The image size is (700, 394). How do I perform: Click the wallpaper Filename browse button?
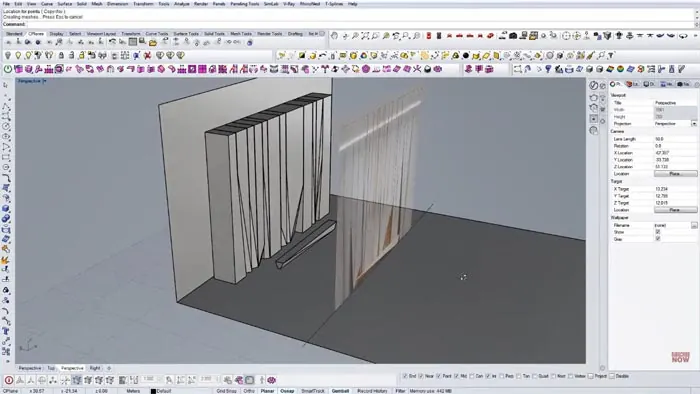694,226
